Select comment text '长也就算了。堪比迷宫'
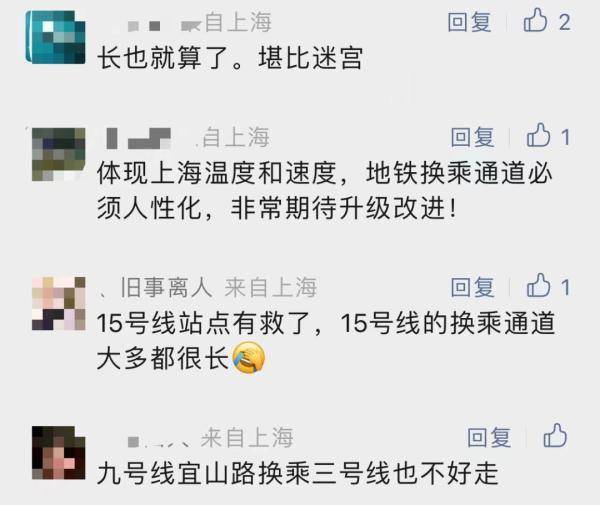Screen dimensions: 600x505 click(x=230, y=58)
